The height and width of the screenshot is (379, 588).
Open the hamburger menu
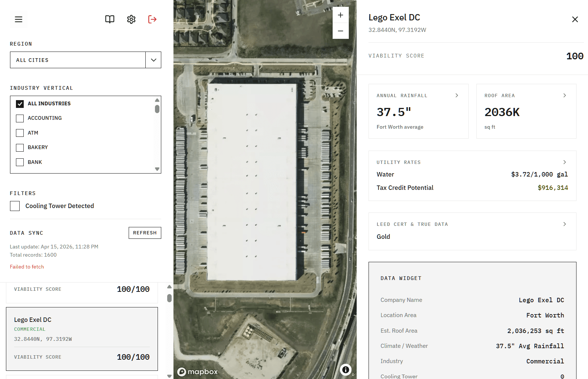(x=19, y=19)
